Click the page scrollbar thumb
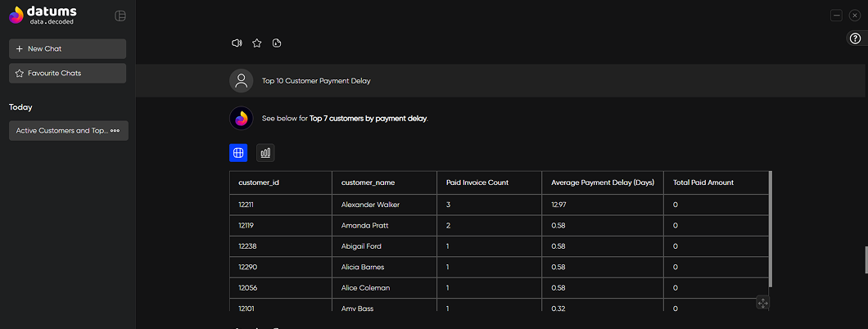868x329 pixels. pyautogui.click(x=866, y=260)
